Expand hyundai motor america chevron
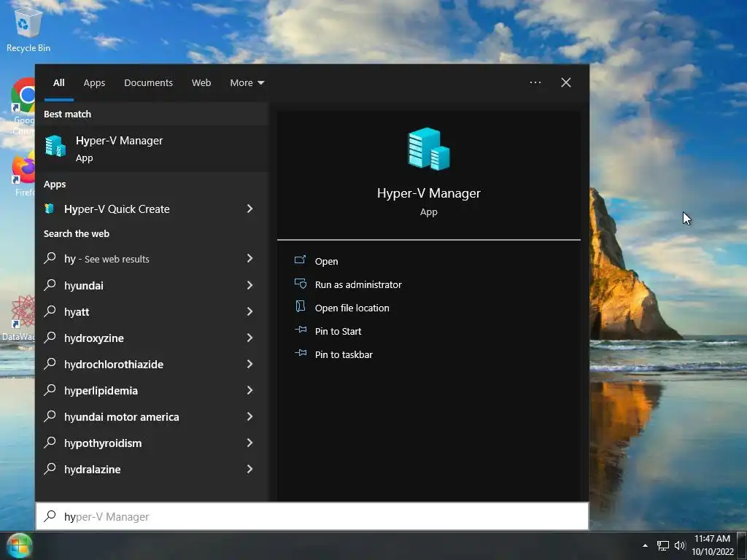747x560 pixels. coord(249,416)
